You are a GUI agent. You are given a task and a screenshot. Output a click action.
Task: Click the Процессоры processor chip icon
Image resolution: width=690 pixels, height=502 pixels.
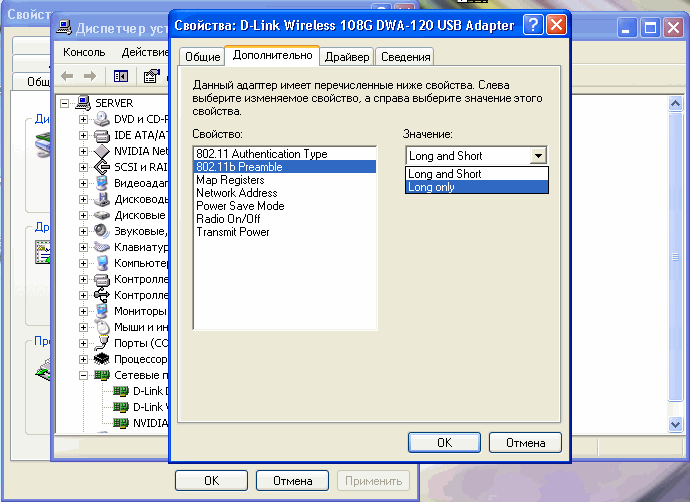pos(102,359)
